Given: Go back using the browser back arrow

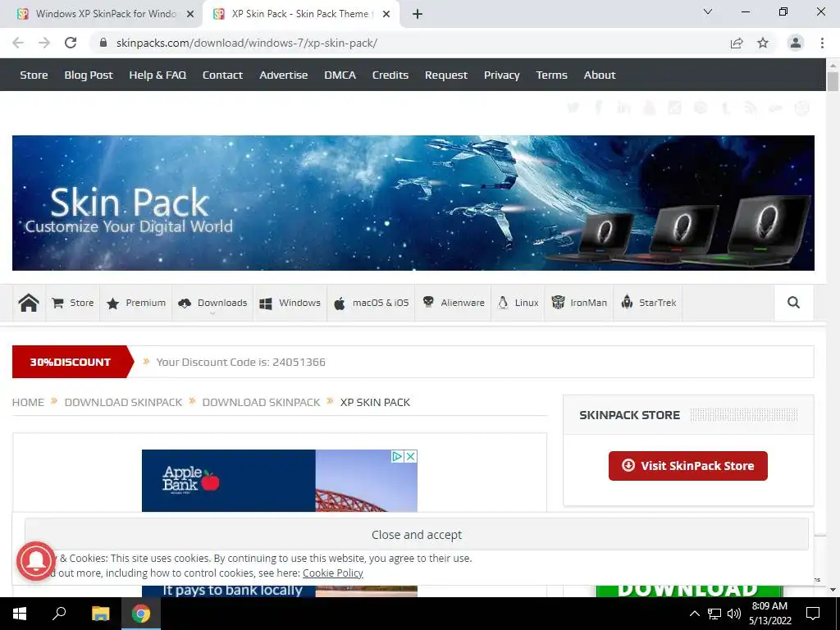Looking at the screenshot, I should (18, 43).
